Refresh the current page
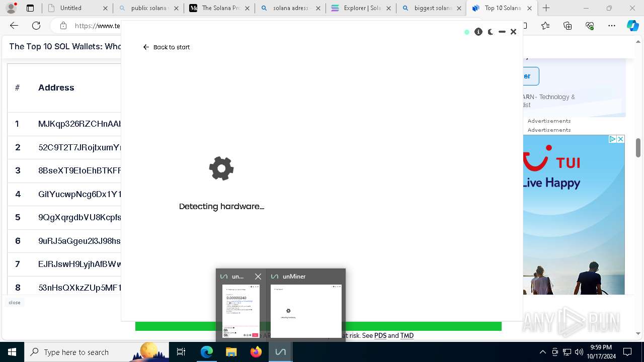Viewport: 644px width, 362px height. point(36,26)
